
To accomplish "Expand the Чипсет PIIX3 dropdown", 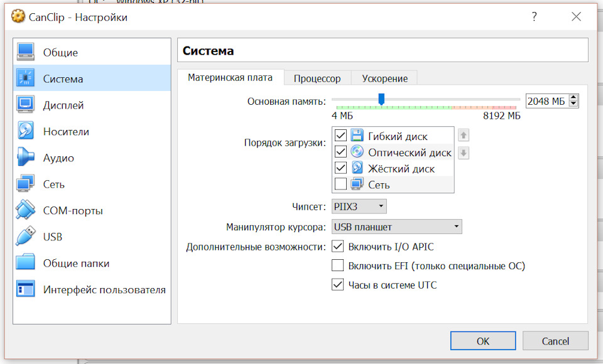I will tap(359, 206).
